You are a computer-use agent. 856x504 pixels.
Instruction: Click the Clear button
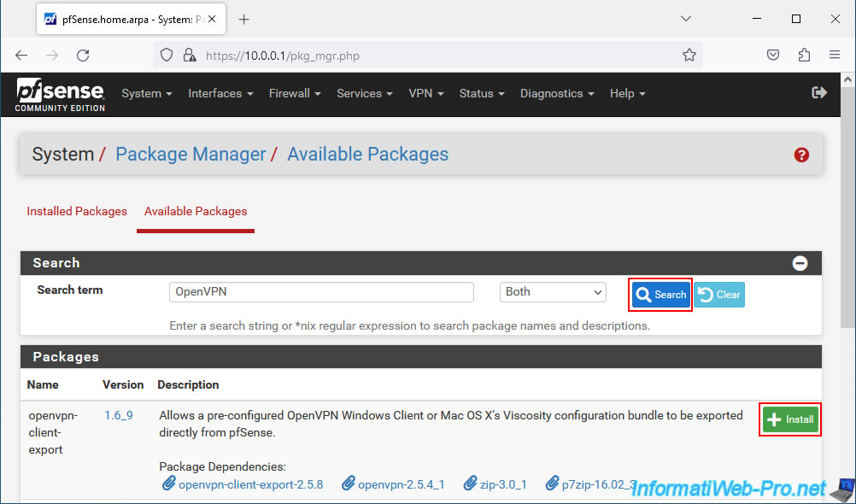tap(719, 295)
